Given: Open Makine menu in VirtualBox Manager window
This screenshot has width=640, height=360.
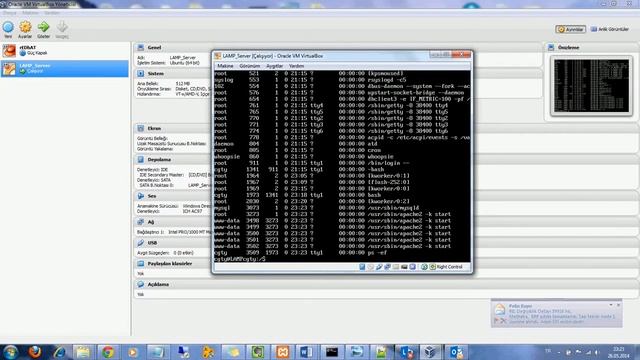Looking at the screenshot, I should point(30,13).
